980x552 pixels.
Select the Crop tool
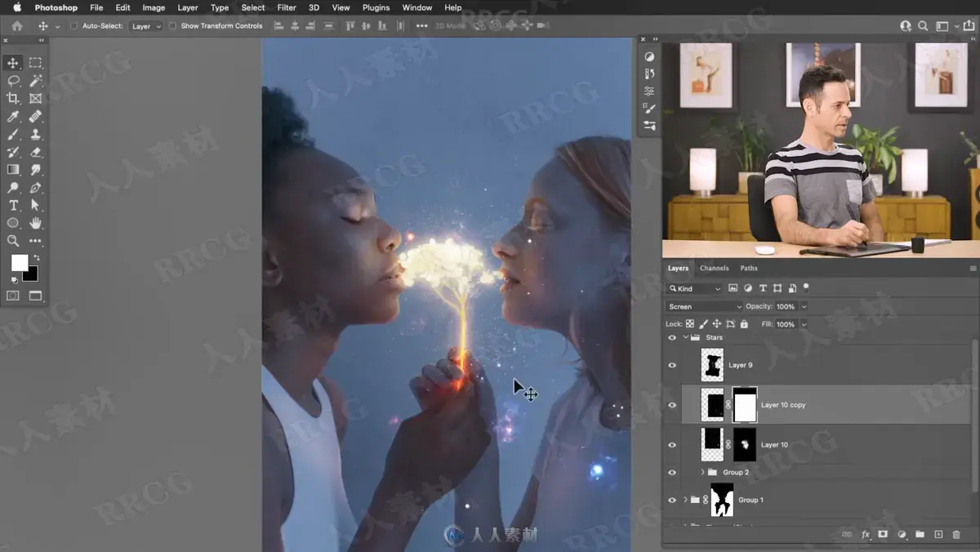pyautogui.click(x=13, y=98)
